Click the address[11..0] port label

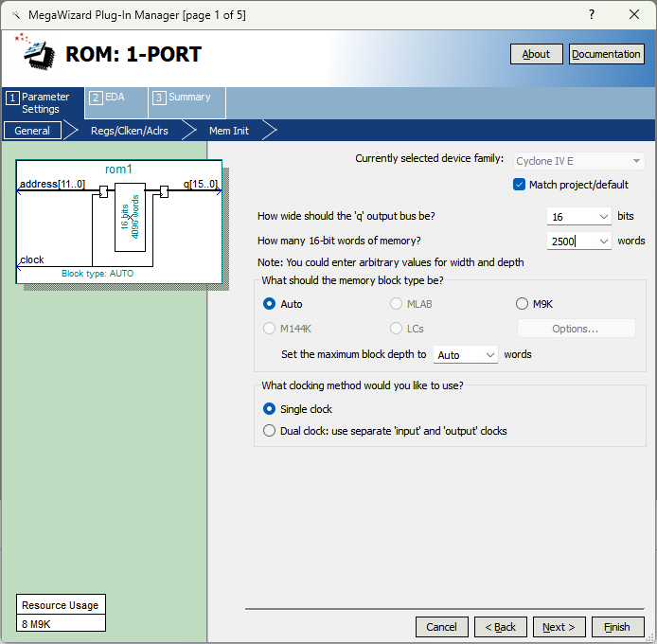(x=52, y=184)
